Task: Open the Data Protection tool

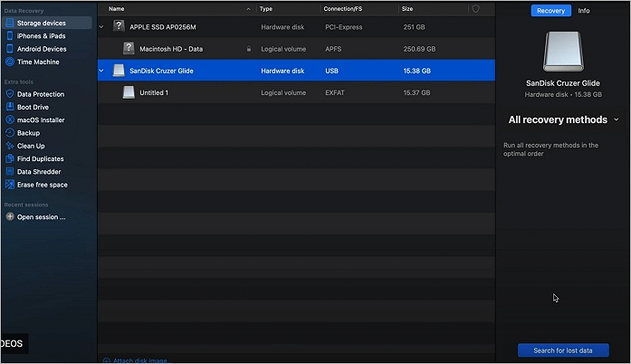Action: (x=40, y=94)
